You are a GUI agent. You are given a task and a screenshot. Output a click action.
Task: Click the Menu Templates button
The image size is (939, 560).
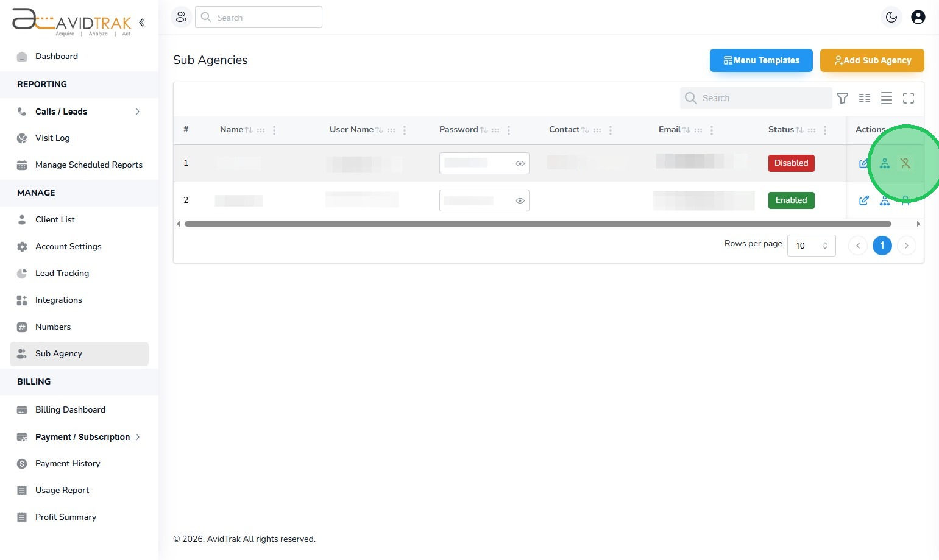coord(761,60)
